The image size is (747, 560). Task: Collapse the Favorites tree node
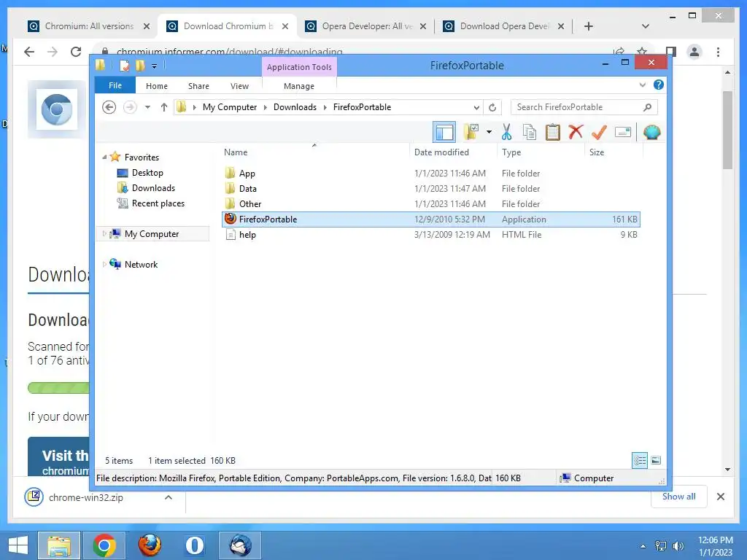click(104, 157)
